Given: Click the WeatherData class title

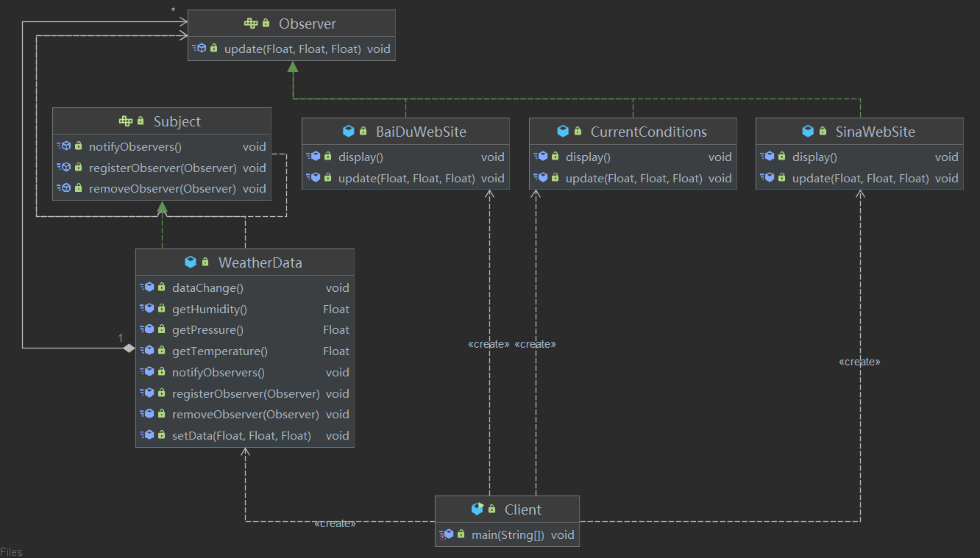Looking at the screenshot, I should pyautogui.click(x=260, y=262).
